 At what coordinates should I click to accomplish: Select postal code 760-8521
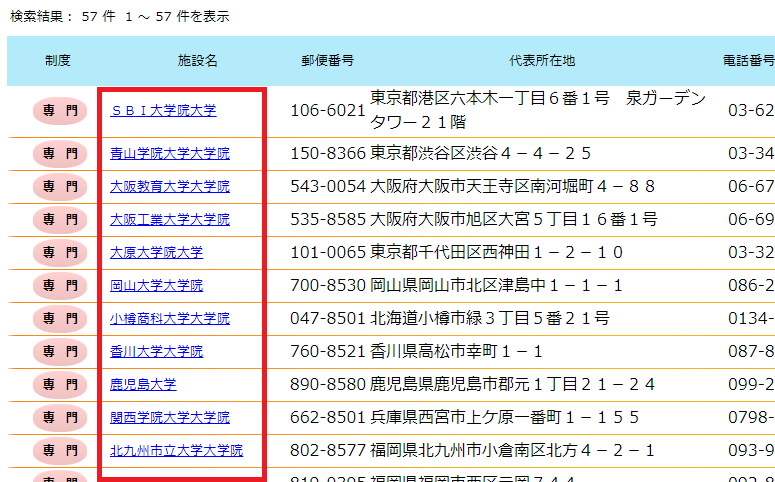click(x=328, y=351)
